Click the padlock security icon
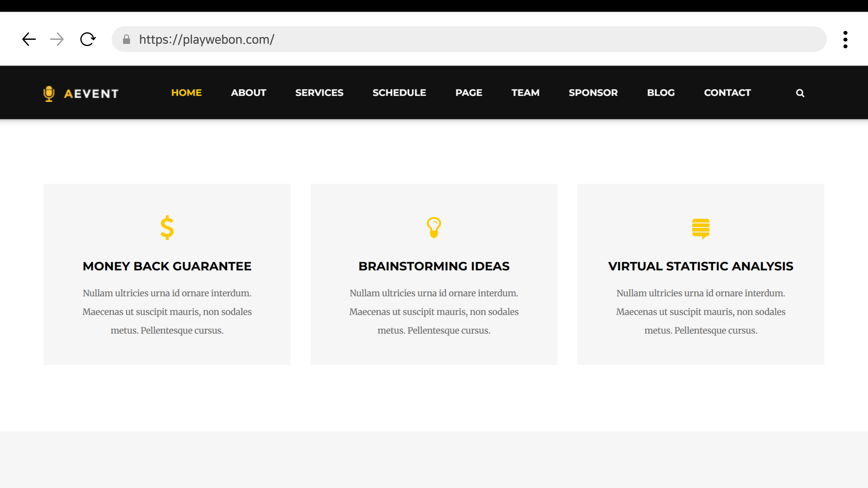868x488 pixels. point(126,39)
